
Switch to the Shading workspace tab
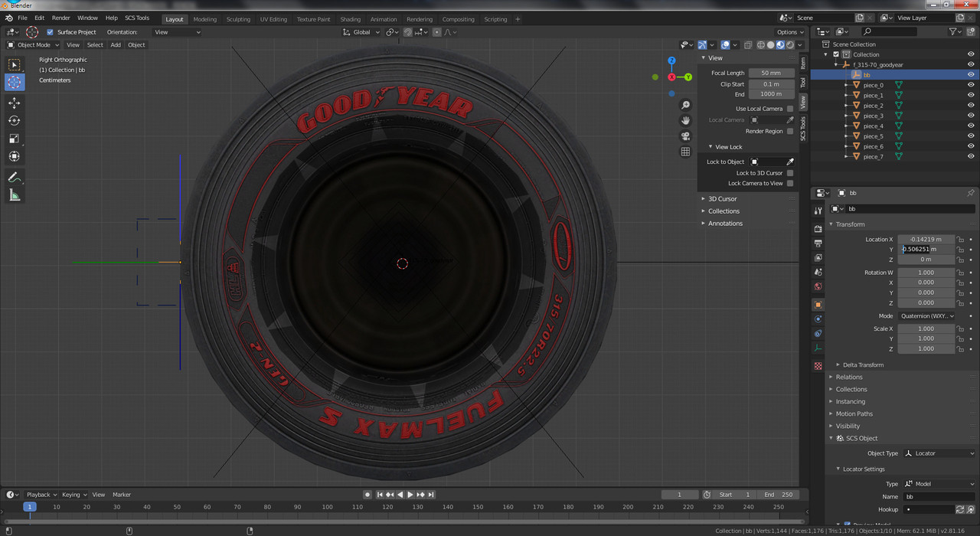coord(350,19)
